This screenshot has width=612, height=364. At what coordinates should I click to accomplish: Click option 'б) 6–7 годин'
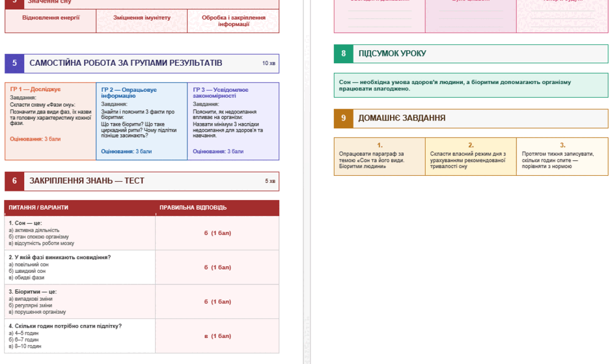point(23,340)
